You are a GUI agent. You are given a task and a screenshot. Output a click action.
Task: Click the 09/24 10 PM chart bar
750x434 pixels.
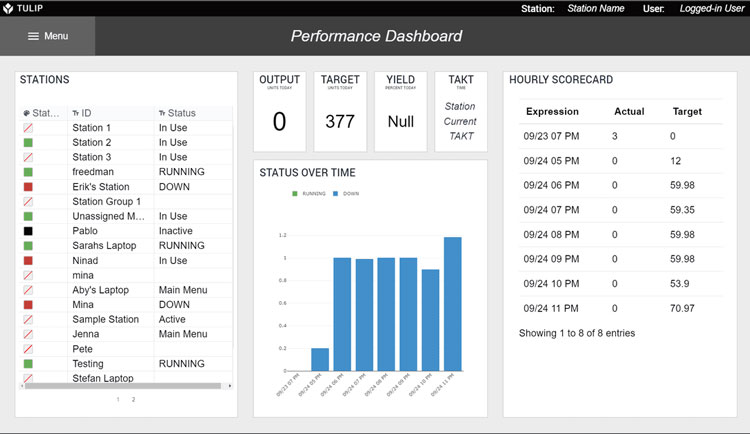point(430,320)
